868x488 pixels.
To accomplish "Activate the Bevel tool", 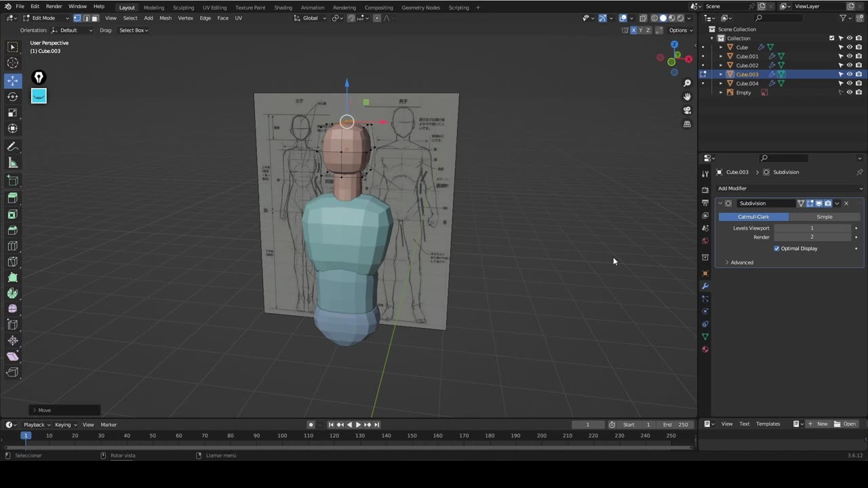I will click(x=12, y=230).
